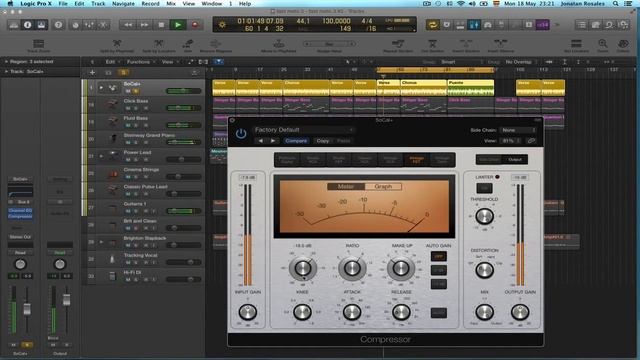Open the Library button in the control bar
The height and width of the screenshot is (360, 640).
click(x=13, y=25)
